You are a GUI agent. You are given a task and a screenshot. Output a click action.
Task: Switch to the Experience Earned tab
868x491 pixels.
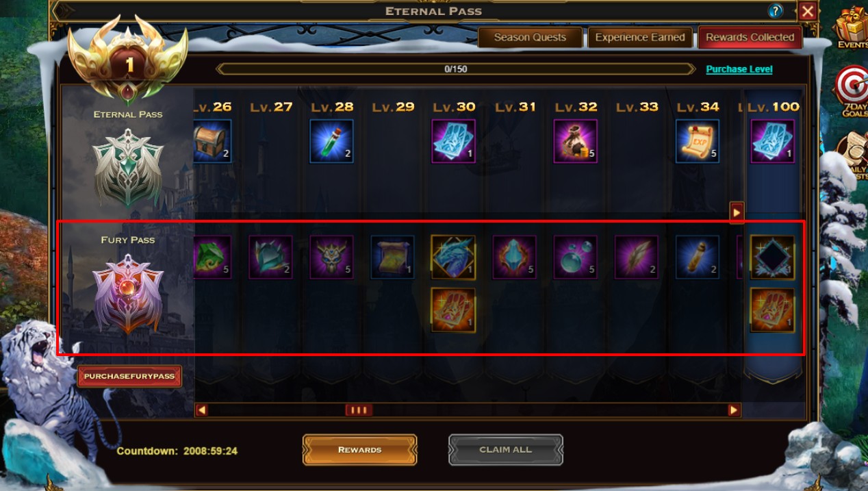pyautogui.click(x=640, y=38)
